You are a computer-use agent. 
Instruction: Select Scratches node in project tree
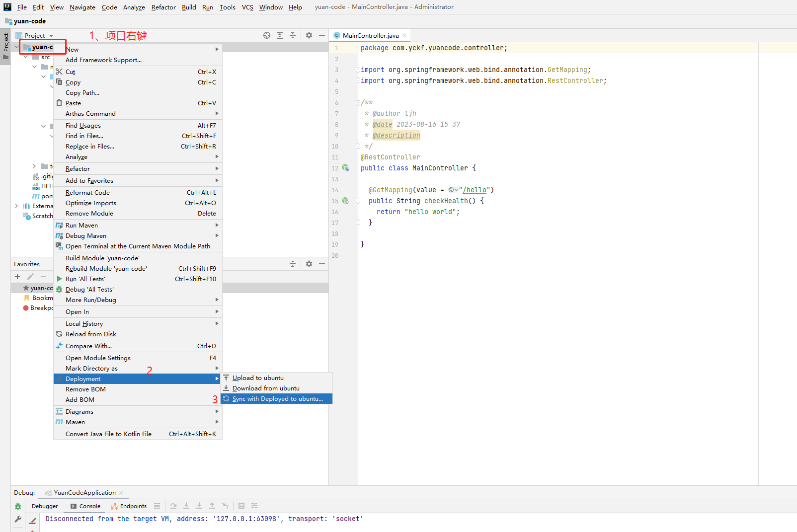(38, 216)
